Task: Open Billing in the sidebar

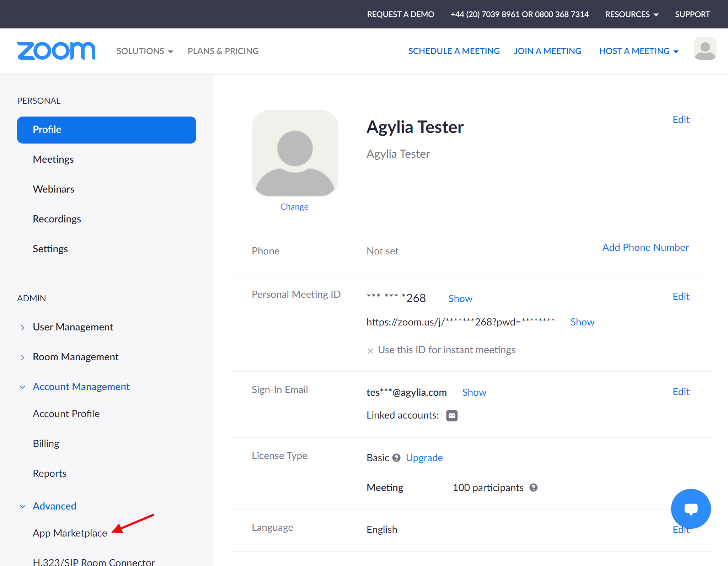Action: pos(46,443)
